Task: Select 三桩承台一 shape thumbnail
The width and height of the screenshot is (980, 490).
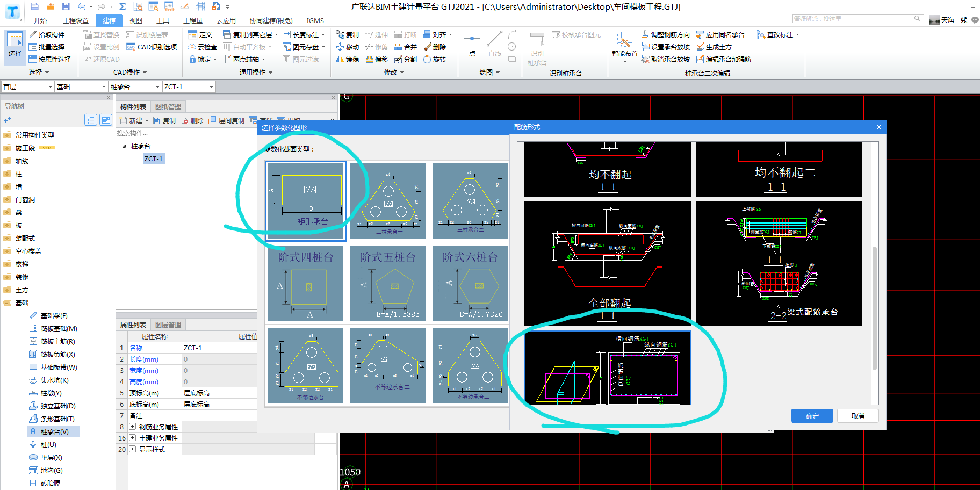Action: click(388, 200)
